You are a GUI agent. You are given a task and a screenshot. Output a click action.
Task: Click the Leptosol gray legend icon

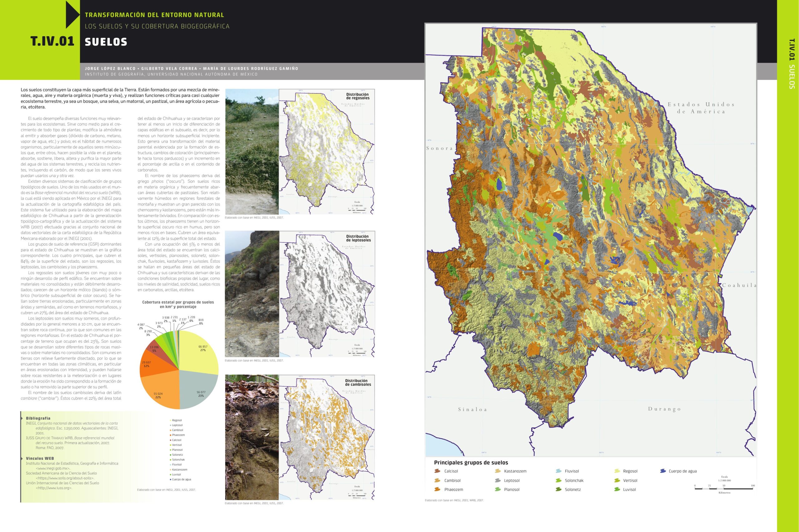click(x=498, y=481)
